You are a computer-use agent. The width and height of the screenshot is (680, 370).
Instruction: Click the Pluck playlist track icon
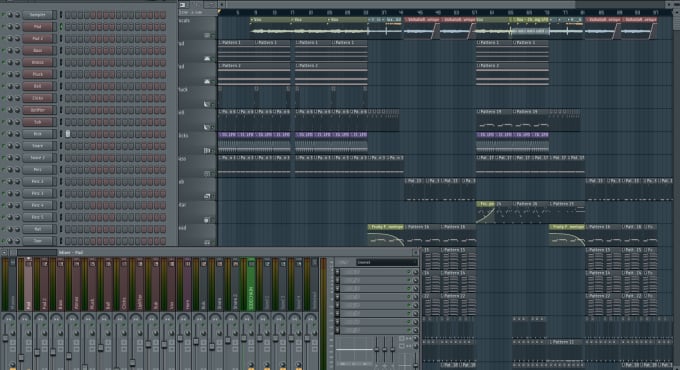click(x=207, y=104)
